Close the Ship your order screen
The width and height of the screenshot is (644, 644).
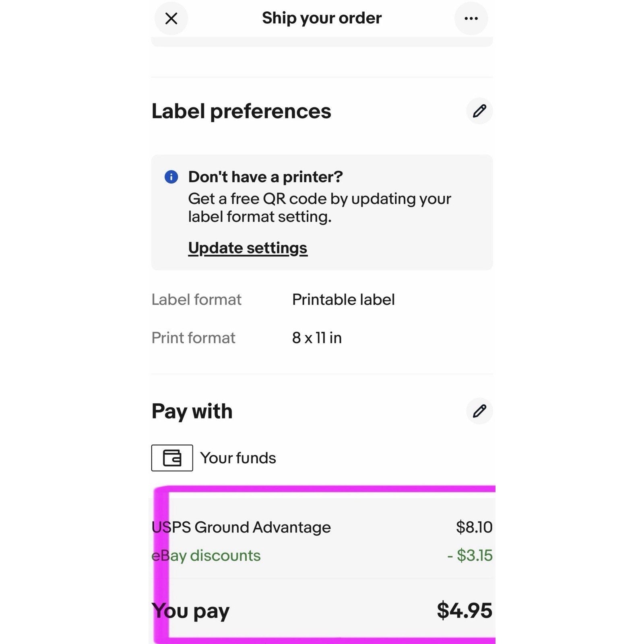[x=171, y=19]
